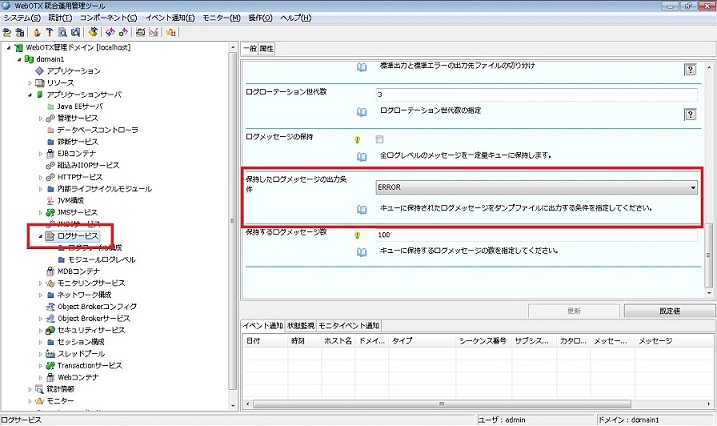Click the green Transactionサービス icon
Screen dimensions: 717x426
(50, 366)
